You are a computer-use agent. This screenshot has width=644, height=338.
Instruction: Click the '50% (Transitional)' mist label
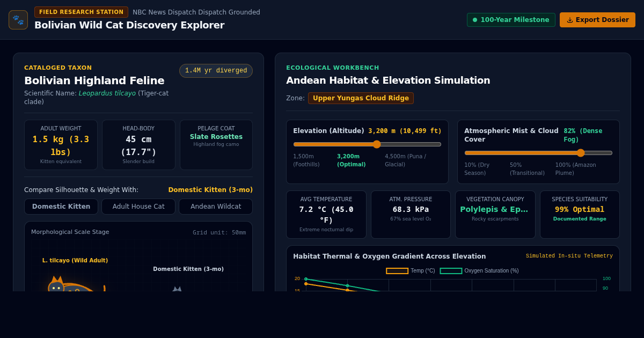point(527,169)
